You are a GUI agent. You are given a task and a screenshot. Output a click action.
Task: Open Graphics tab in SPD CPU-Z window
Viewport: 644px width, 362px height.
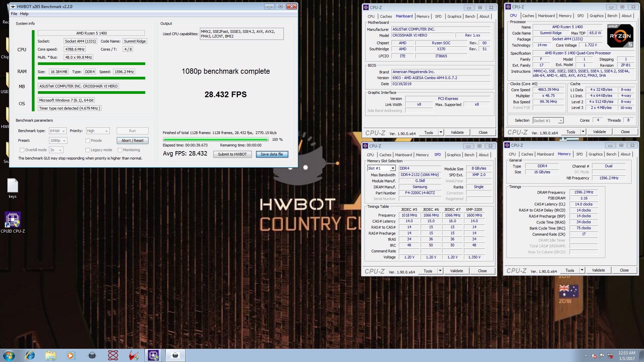pyautogui.click(x=453, y=155)
